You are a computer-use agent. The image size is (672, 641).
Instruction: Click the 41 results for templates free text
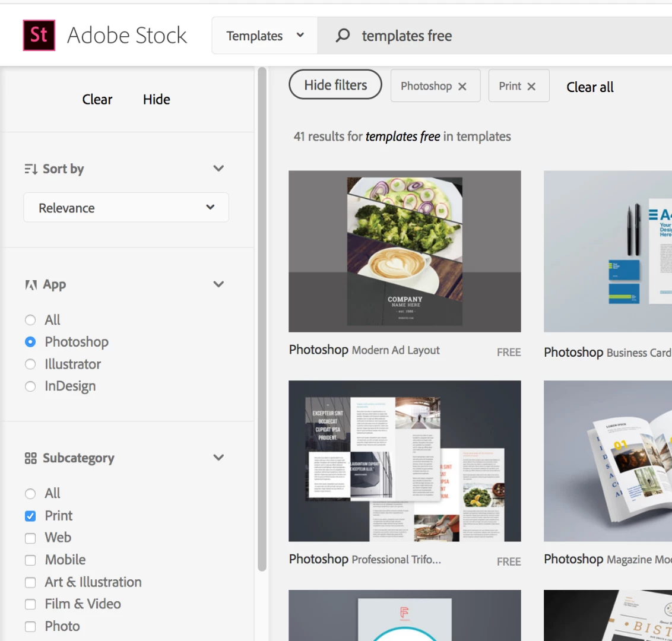(x=402, y=137)
